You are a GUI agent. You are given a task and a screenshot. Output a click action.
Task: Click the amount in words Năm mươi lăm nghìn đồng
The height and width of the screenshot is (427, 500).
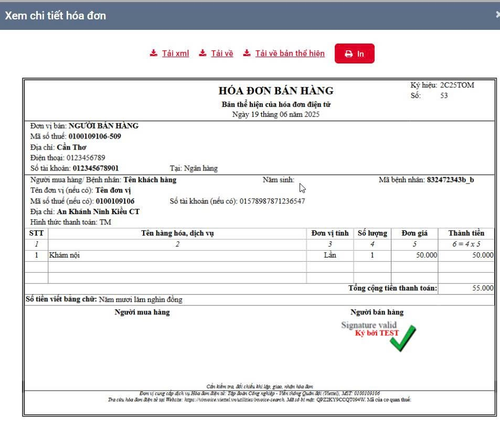[141, 299]
